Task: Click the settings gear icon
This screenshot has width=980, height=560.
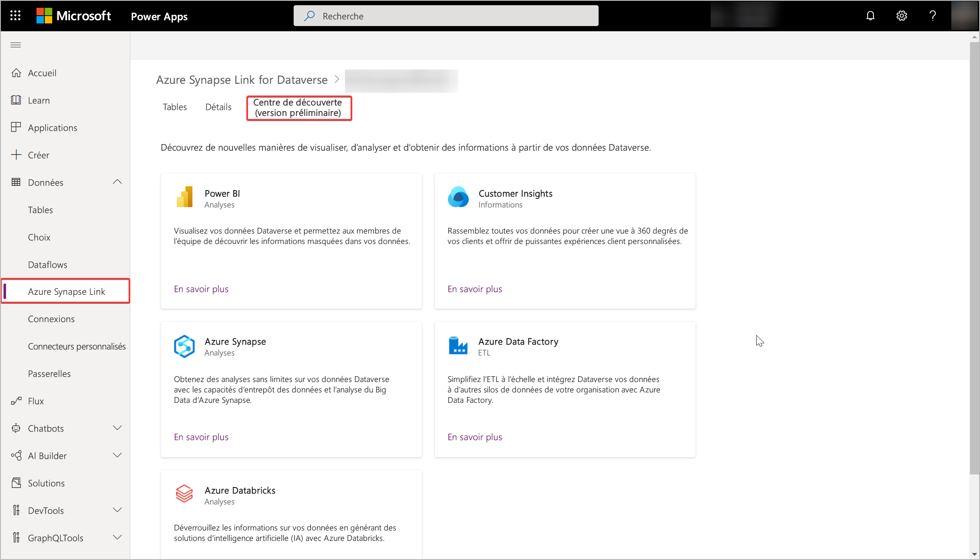Action: click(x=903, y=16)
